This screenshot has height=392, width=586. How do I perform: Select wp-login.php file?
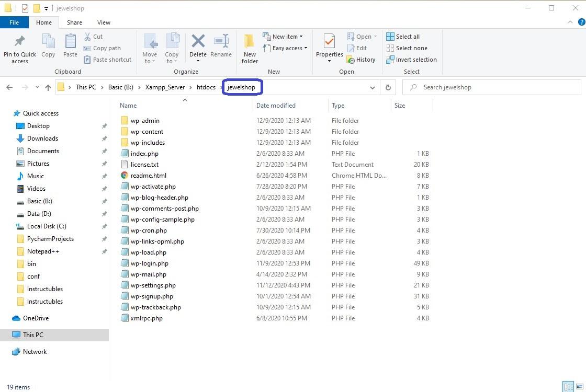150,263
